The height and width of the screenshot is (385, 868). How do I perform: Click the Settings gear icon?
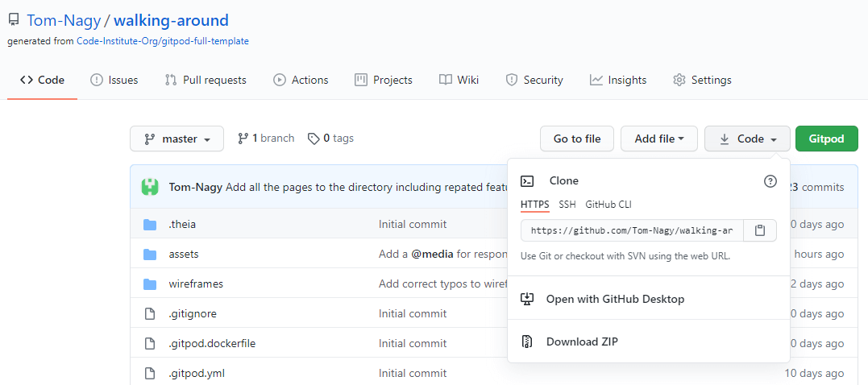point(679,81)
